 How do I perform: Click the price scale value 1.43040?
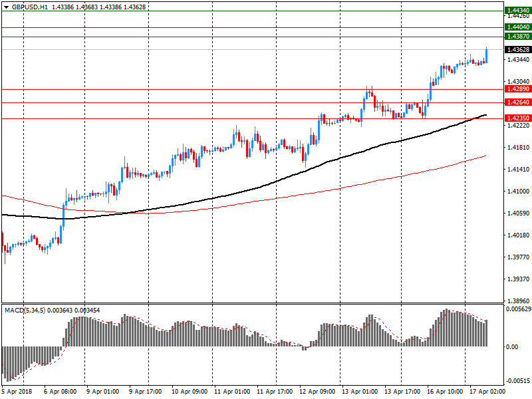518,81
